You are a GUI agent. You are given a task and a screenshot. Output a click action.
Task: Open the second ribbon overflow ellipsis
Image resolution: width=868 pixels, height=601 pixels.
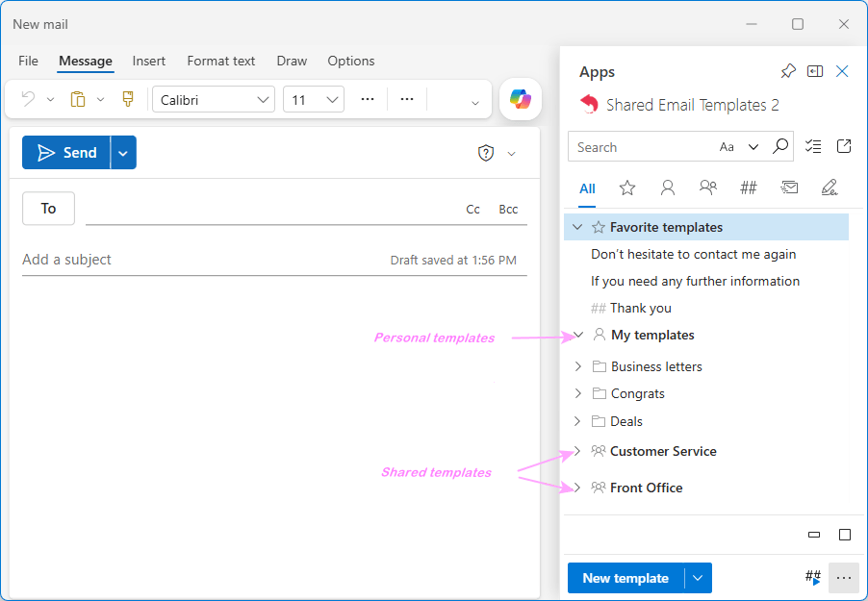point(407,99)
